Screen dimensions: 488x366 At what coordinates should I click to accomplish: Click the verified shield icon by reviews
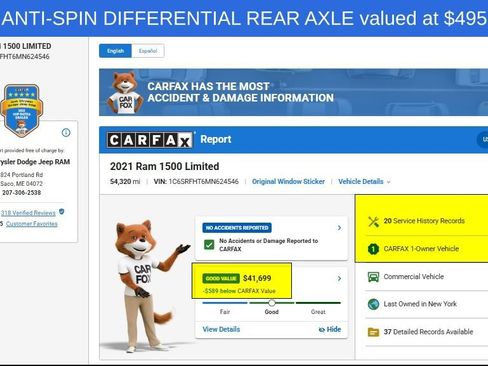(x=62, y=212)
